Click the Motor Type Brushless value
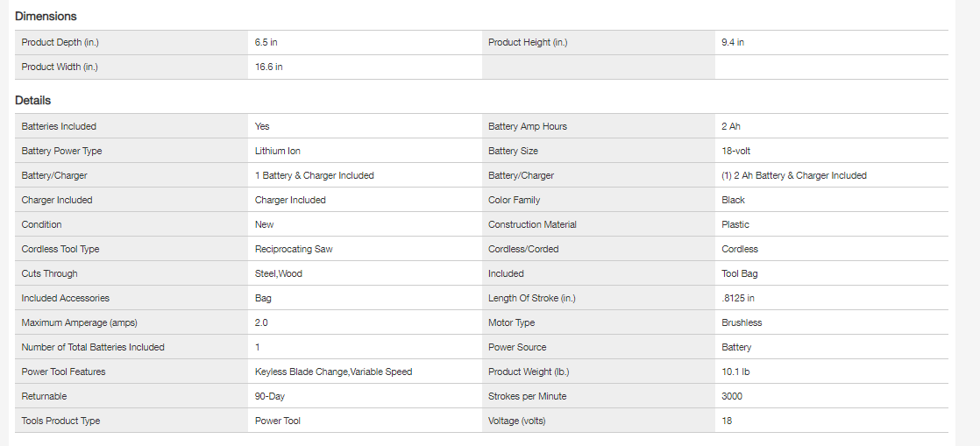The height and width of the screenshot is (446, 980). point(742,322)
